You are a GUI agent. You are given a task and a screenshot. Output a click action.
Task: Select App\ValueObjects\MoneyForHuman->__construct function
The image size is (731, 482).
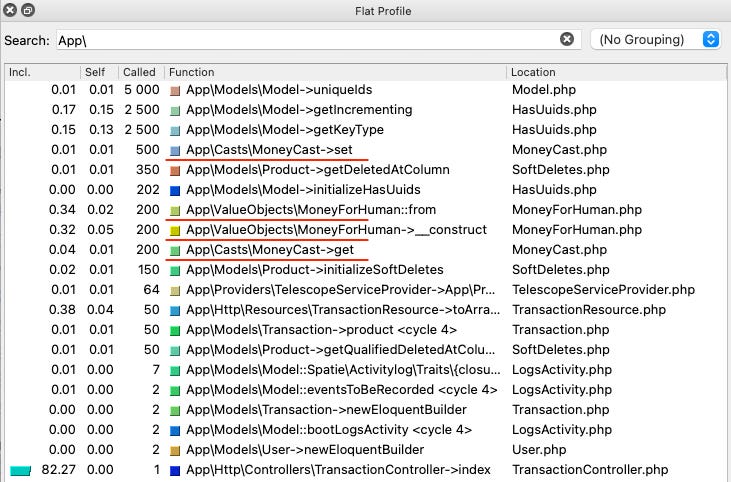(x=336, y=230)
